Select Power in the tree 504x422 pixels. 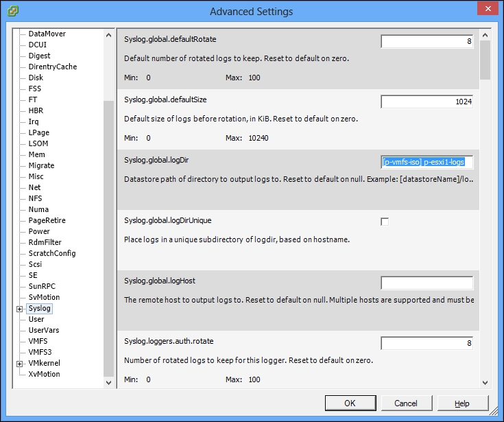click(39, 231)
